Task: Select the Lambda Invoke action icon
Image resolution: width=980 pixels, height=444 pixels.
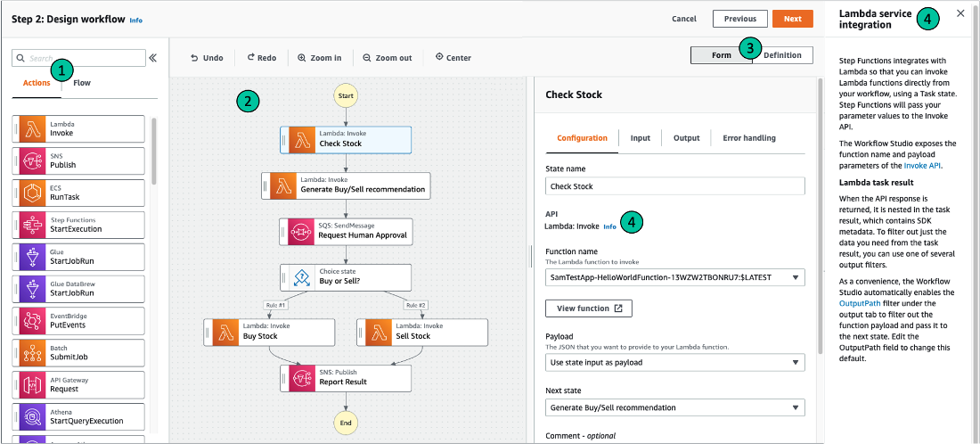Action: click(x=32, y=128)
